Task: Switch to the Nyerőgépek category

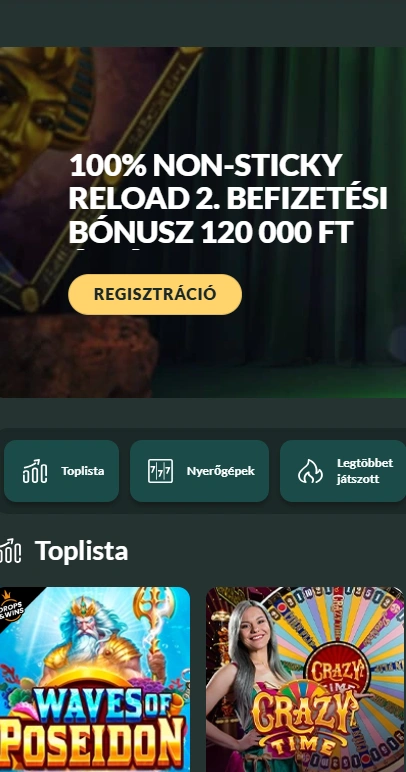Action: pos(199,471)
